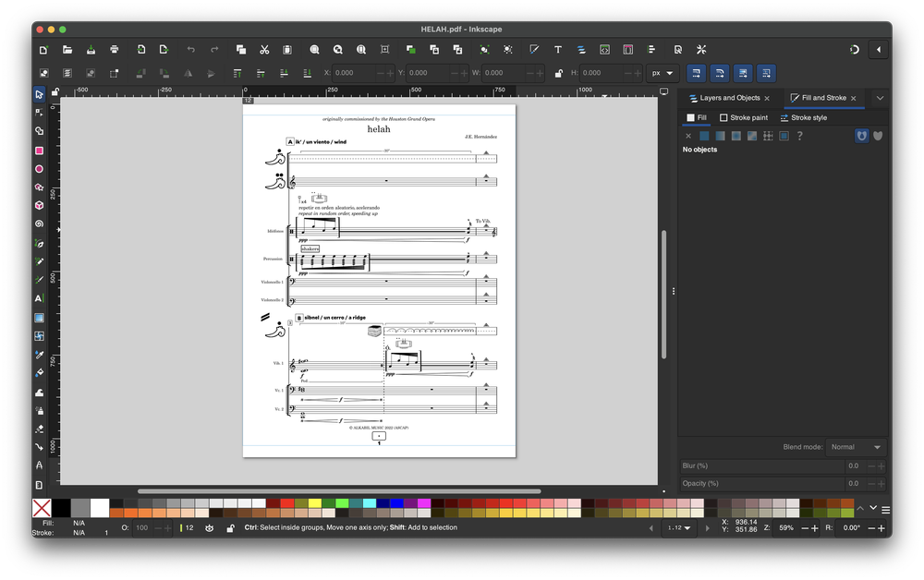
Task: Toggle move gradients with object
Action: point(743,73)
